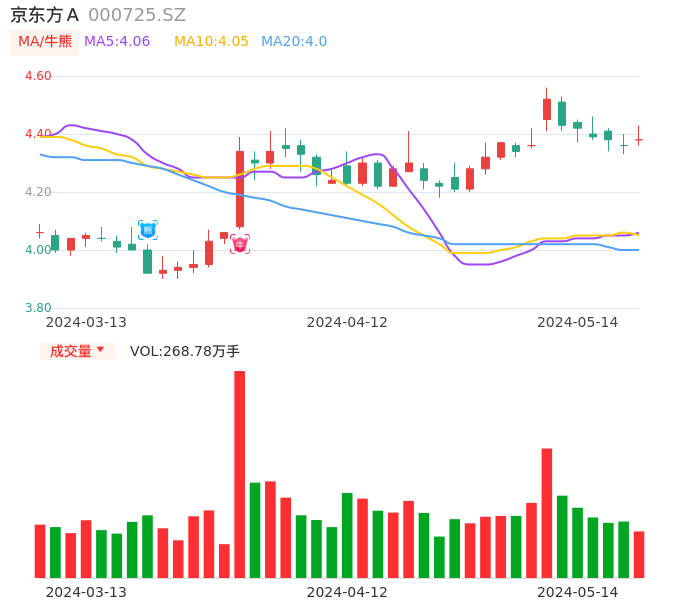Click the 2024-05-14 date label under volume chart
686x606 pixels.
(x=578, y=592)
